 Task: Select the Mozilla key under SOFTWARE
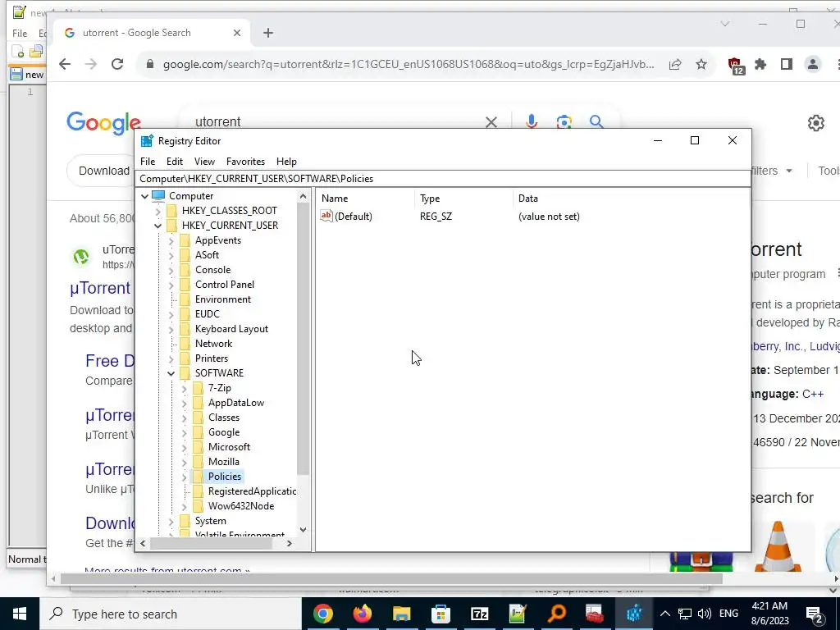pyautogui.click(x=223, y=462)
